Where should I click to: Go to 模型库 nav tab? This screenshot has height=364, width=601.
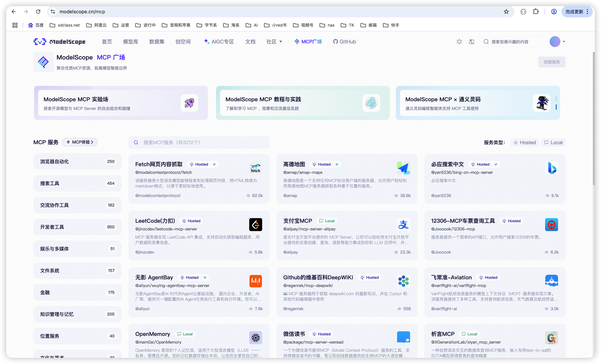coord(130,42)
